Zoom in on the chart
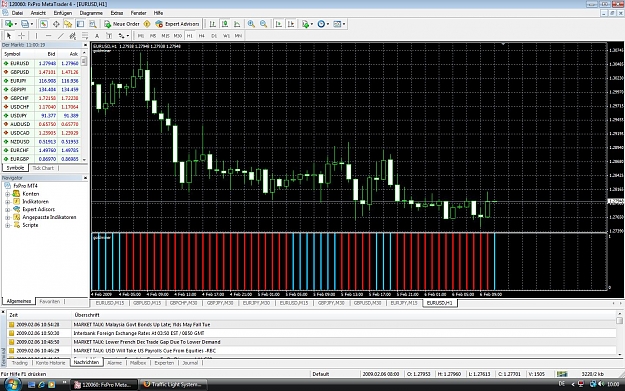The width and height of the screenshot is (625, 391). (x=251, y=24)
